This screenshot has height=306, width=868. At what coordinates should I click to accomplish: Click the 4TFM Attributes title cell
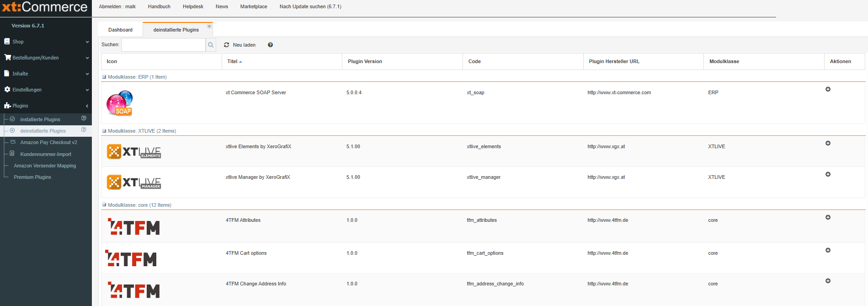(x=243, y=220)
